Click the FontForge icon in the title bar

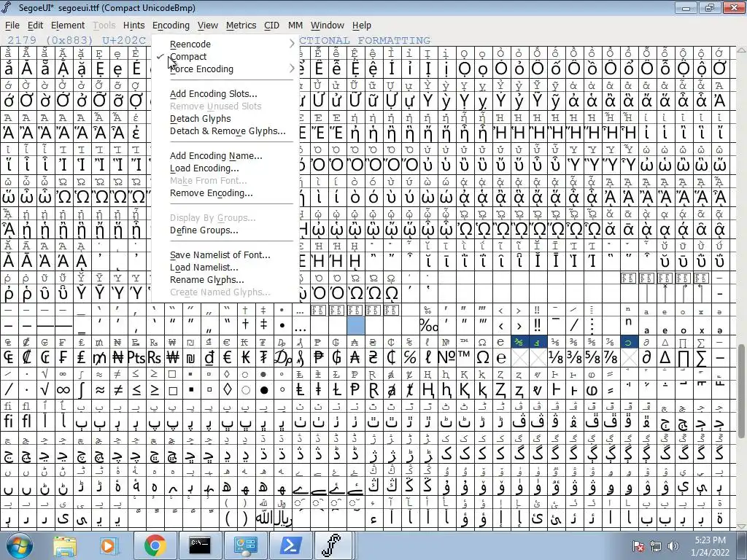7,7
